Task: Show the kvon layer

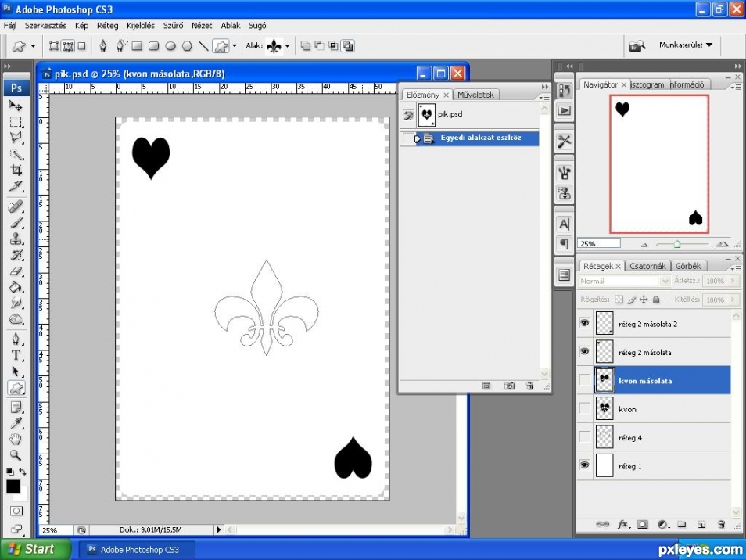Action: 584,408
